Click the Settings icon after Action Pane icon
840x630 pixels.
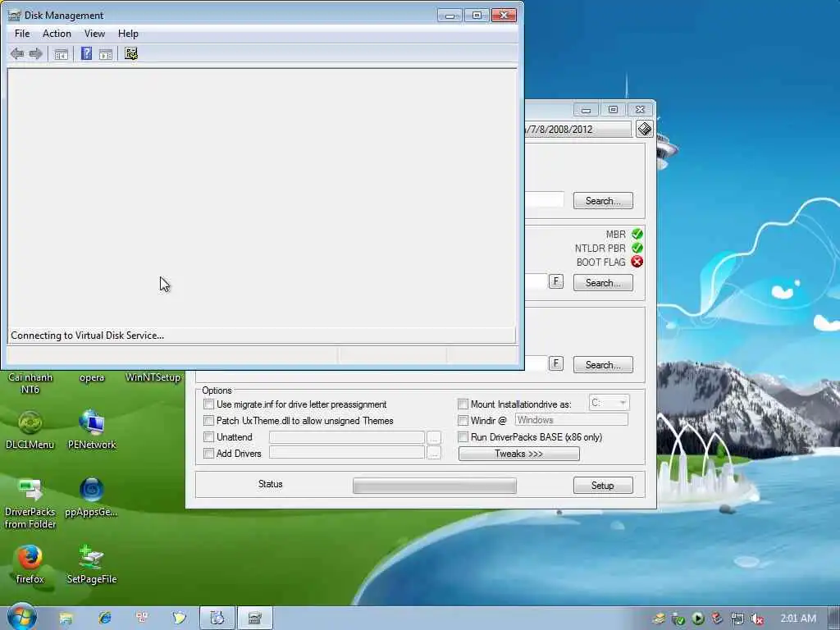click(131, 53)
